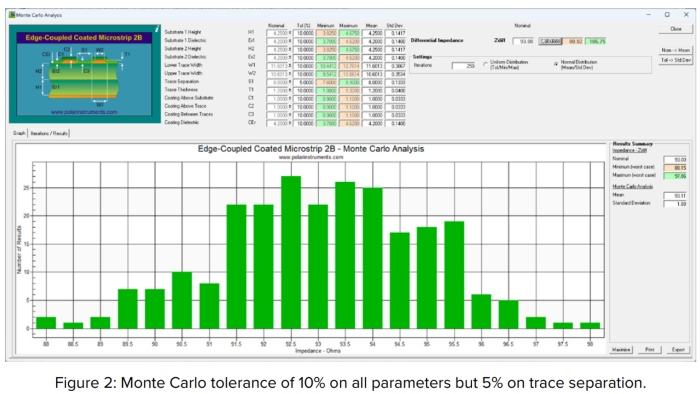Image resolution: width=700 pixels, height=394 pixels.
Task: Click the Tol -> Std Dev button
Action: (675, 60)
